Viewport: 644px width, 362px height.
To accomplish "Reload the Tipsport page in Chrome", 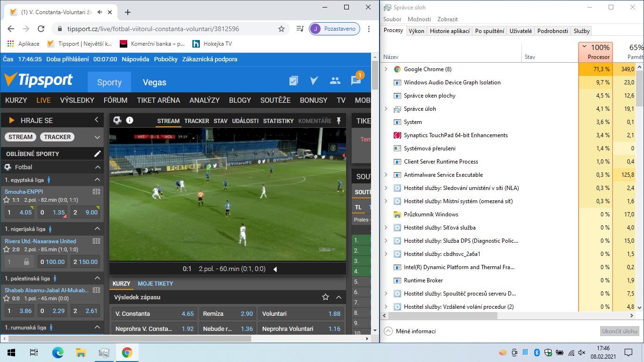I will pos(41,29).
